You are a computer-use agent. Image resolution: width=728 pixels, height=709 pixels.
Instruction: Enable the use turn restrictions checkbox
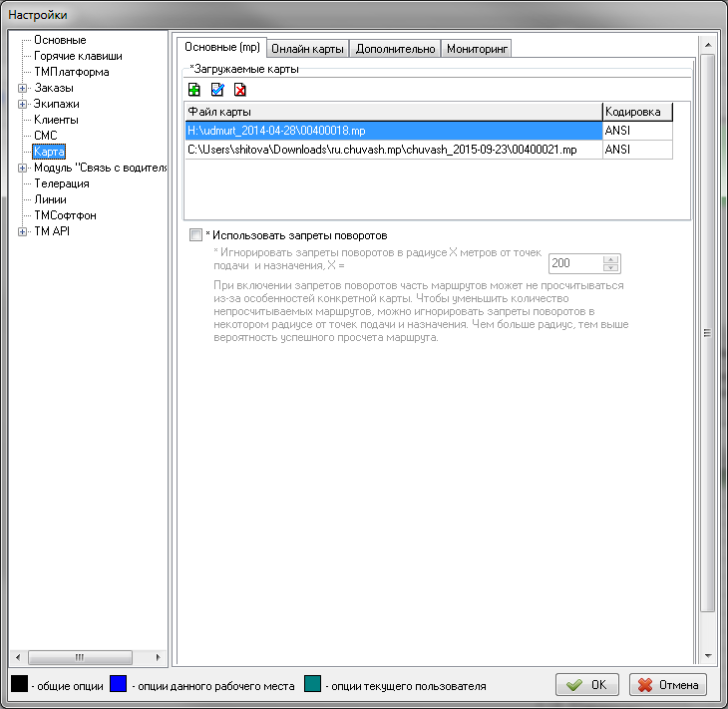tap(195, 235)
